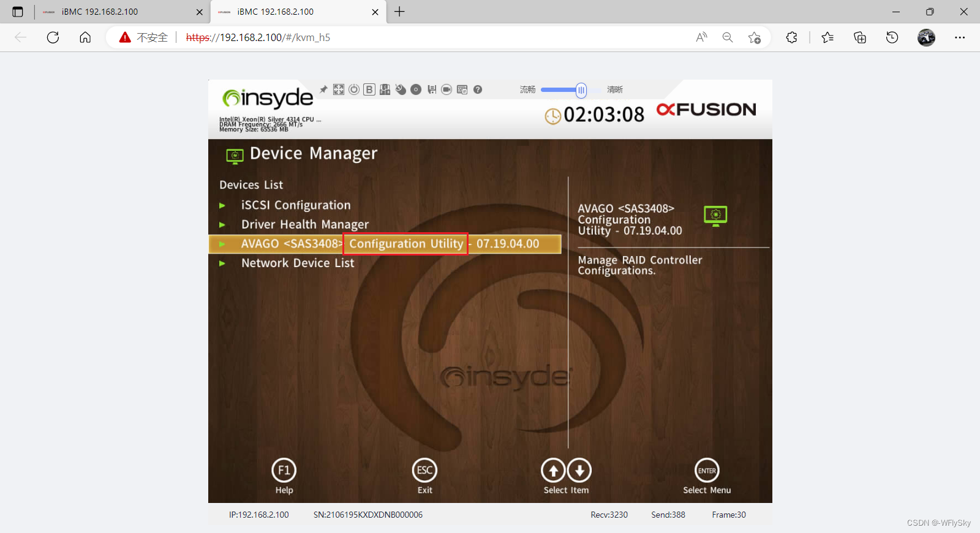Go to browser home page
The height and width of the screenshot is (533, 980).
click(x=85, y=37)
